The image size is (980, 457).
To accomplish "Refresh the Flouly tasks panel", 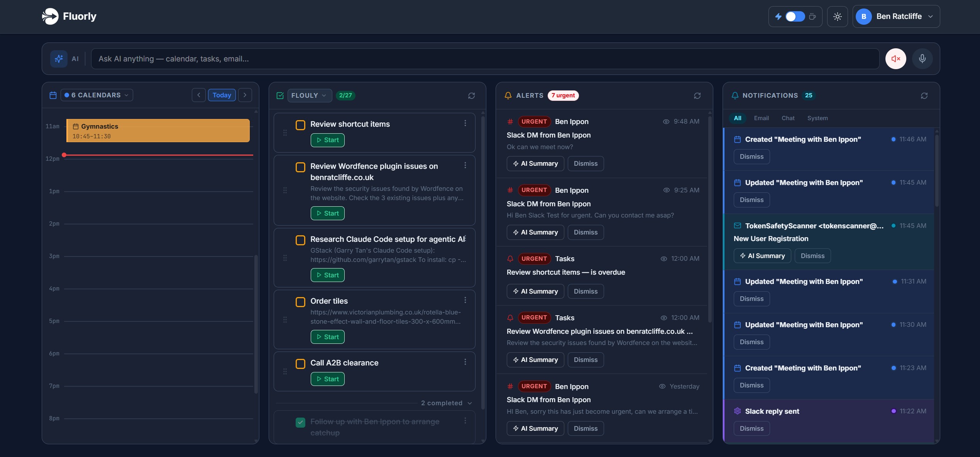I will [471, 95].
